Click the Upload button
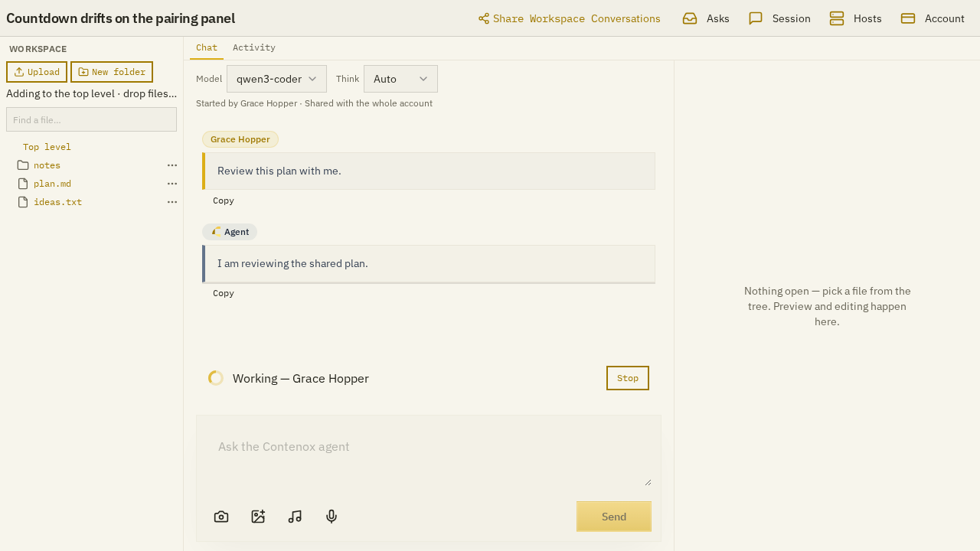 point(37,72)
